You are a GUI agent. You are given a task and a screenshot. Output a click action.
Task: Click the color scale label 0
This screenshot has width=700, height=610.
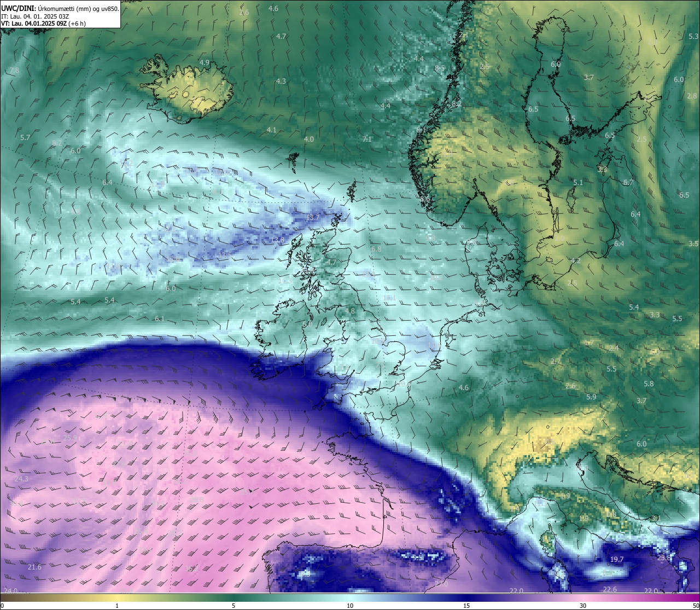click(2, 606)
